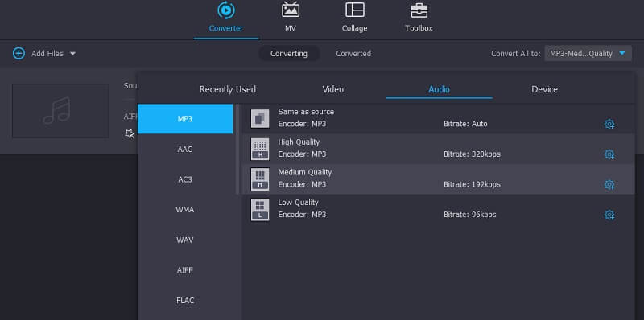The height and width of the screenshot is (320, 644).
Task: Select FLAC in the format list
Action: [185, 301]
